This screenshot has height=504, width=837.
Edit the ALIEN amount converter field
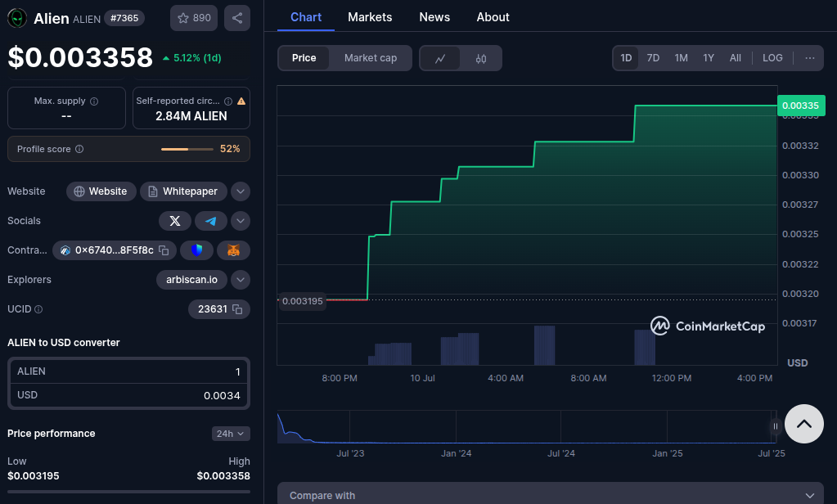pyautogui.click(x=128, y=371)
